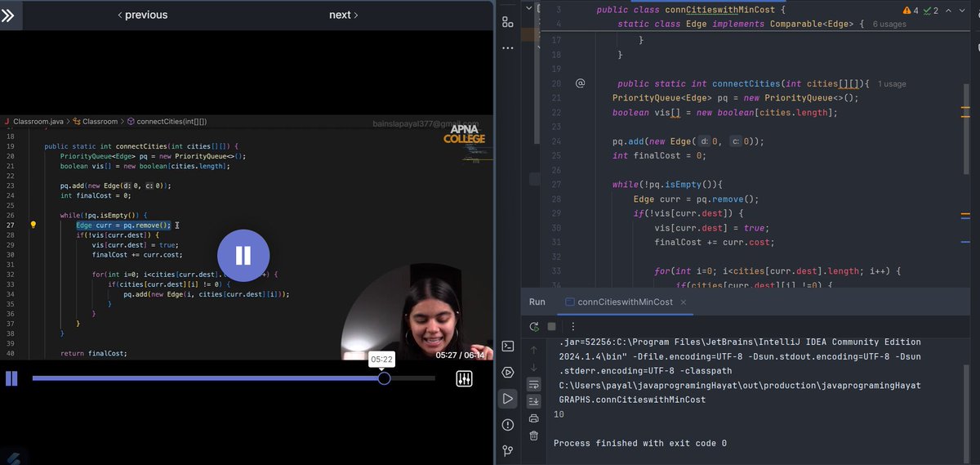Expand sidebar with double chevron icon
This screenshot has height=465, width=980.
pos(8,15)
